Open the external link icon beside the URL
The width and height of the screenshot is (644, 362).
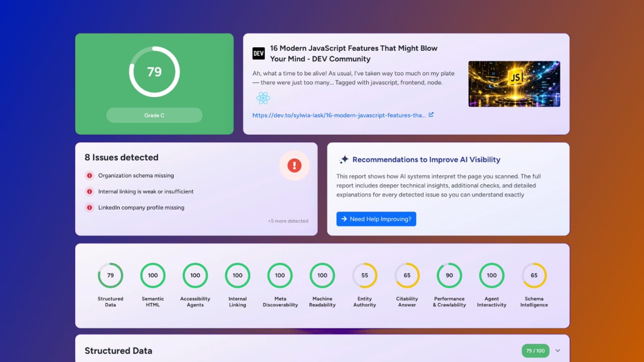point(431,115)
